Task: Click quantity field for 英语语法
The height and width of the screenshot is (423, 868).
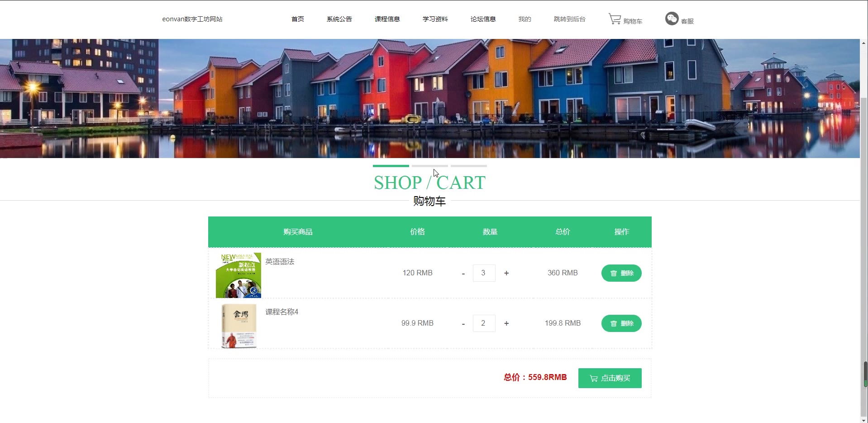Action: tap(484, 273)
